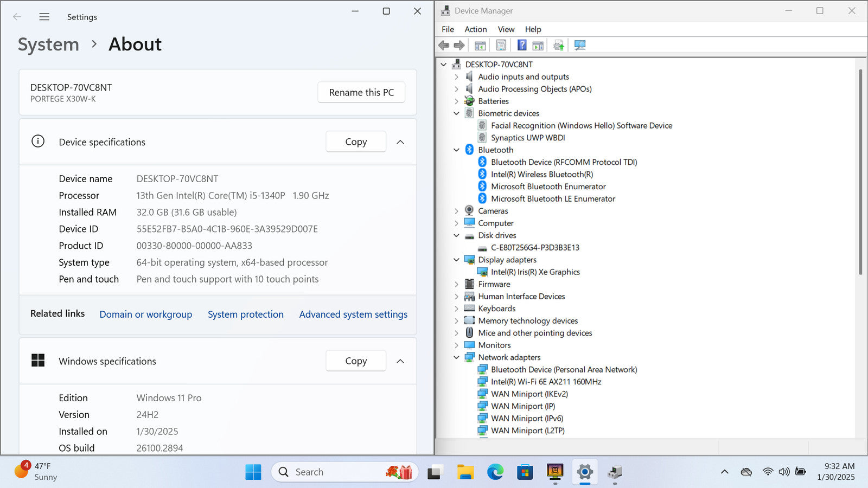Click Show/Hide Console Tree toolbar icon
868x488 pixels.
(480, 46)
